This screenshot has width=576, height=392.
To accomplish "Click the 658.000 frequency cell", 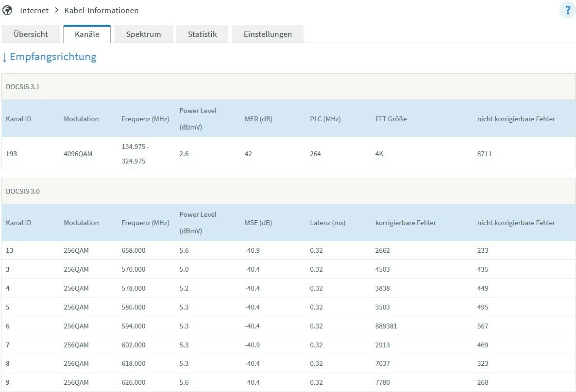I will coord(134,250).
